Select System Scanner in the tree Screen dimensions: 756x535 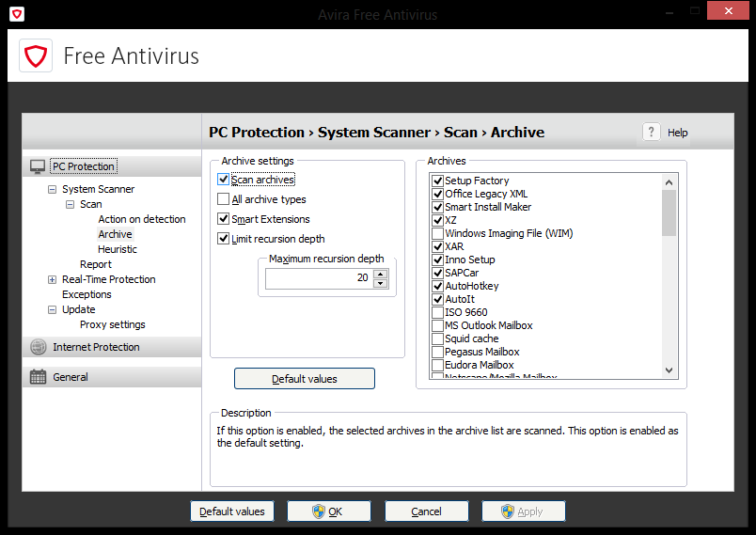(x=99, y=189)
